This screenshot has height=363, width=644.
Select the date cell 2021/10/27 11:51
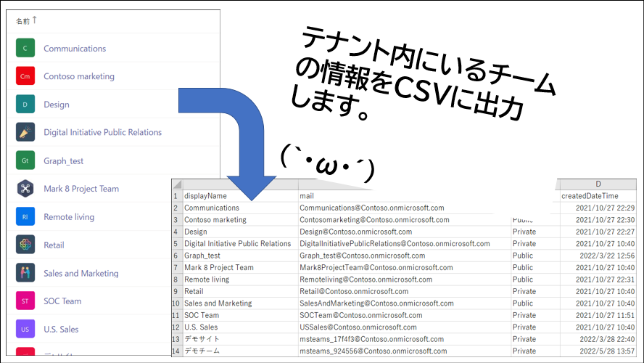[598, 315]
